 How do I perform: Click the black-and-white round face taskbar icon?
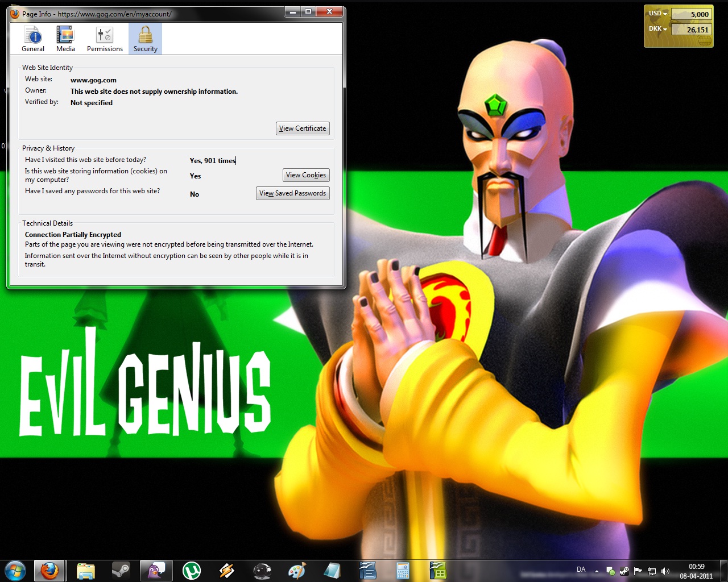tap(262, 571)
